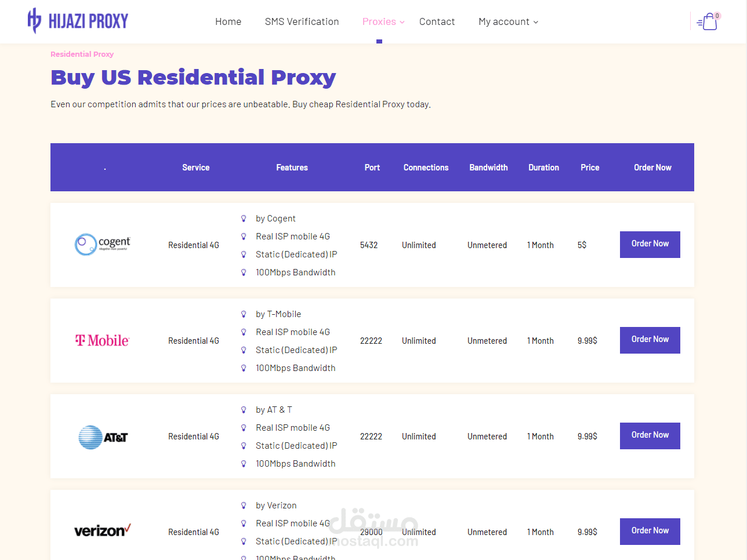Screen dimensions: 747x560
Task: Click the T-Mobile provider logo
Action: pos(103,340)
